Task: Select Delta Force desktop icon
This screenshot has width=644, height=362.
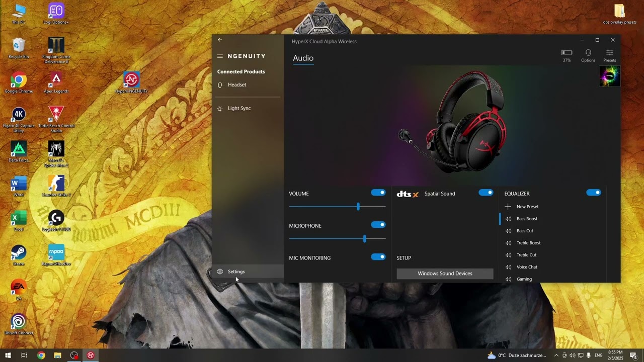Action: [19, 152]
